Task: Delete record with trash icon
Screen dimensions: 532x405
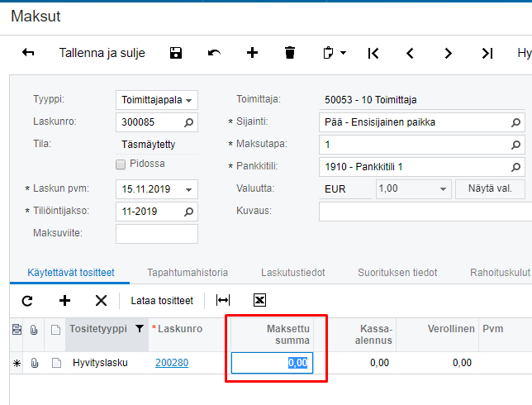Action: 290,53
